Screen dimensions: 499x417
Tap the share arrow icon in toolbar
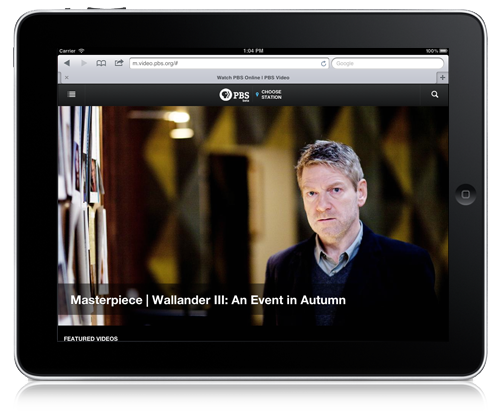(119, 63)
